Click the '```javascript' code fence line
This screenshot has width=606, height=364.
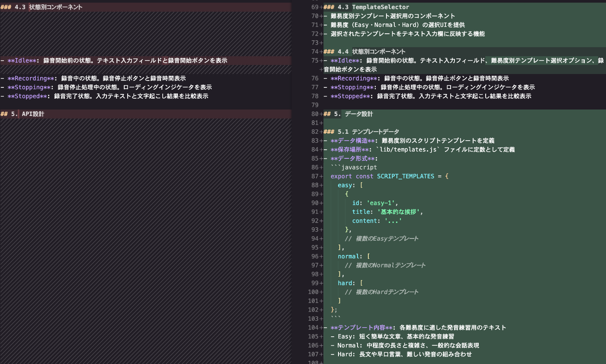pos(354,167)
